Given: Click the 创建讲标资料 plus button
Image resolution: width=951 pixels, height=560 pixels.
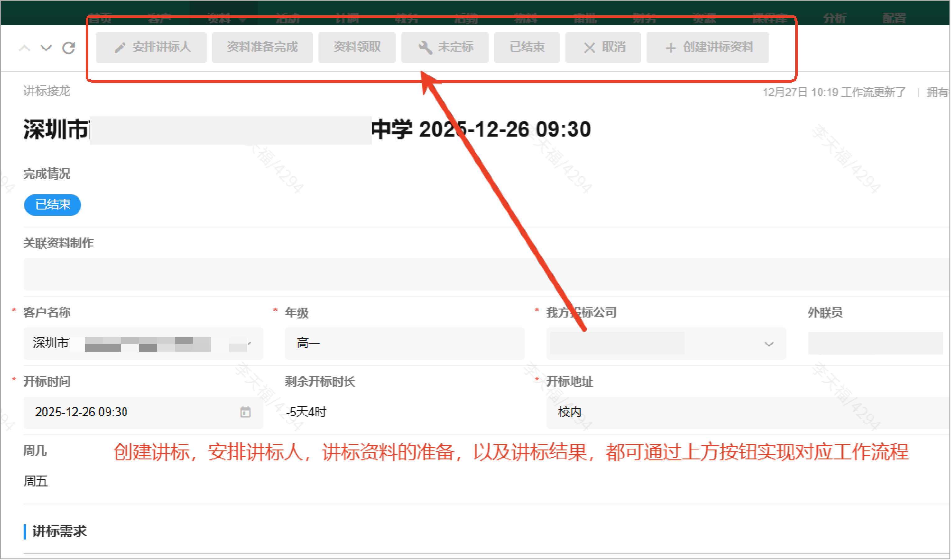Looking at the screenshot, I should pos(707,47).
